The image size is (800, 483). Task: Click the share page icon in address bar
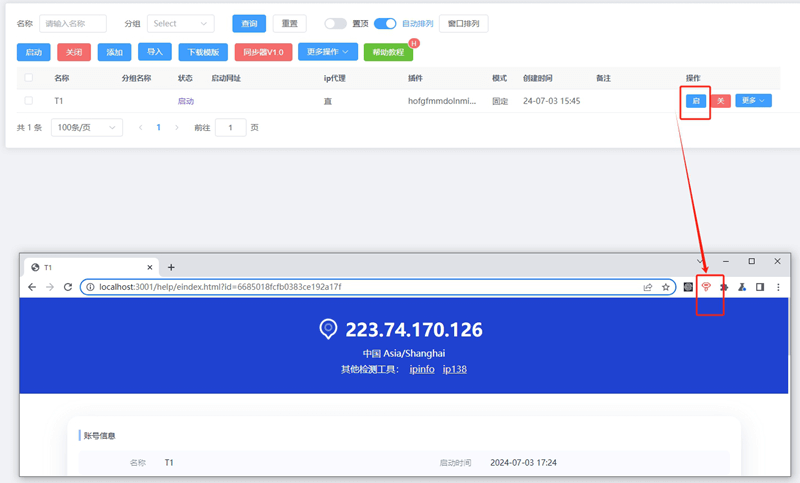coord(648,287)
